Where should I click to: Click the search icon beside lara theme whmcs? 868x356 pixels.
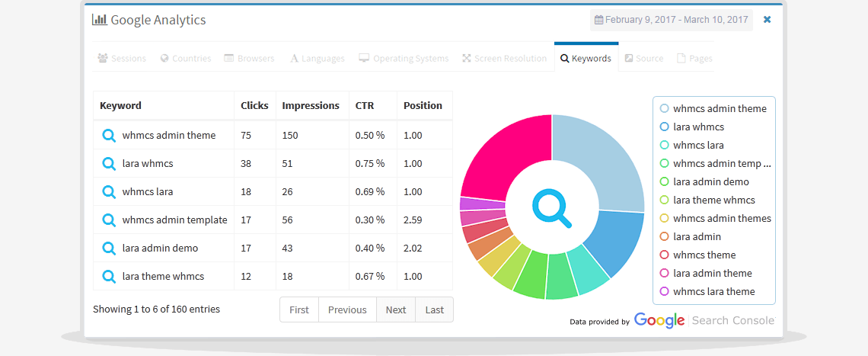point(109,276)
